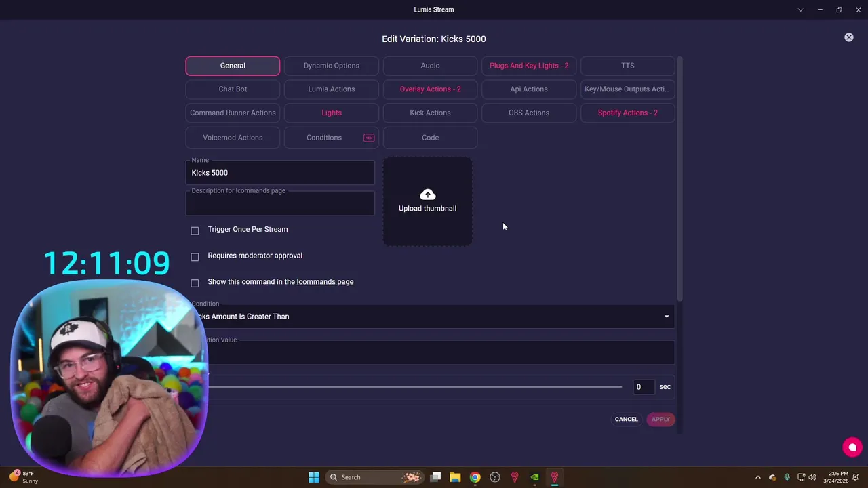Switch to Overlay Actions tab
The width and height of the screenshot is (868, 488).
point(430,89)
